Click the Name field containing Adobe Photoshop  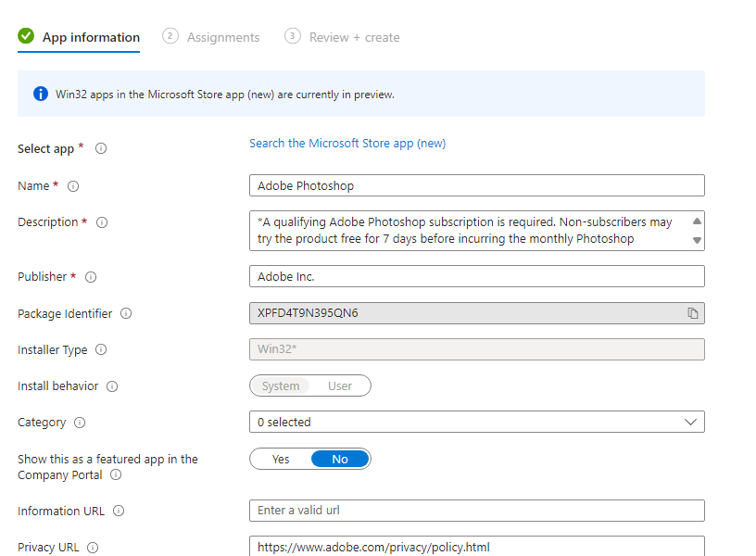pos(476,185)
